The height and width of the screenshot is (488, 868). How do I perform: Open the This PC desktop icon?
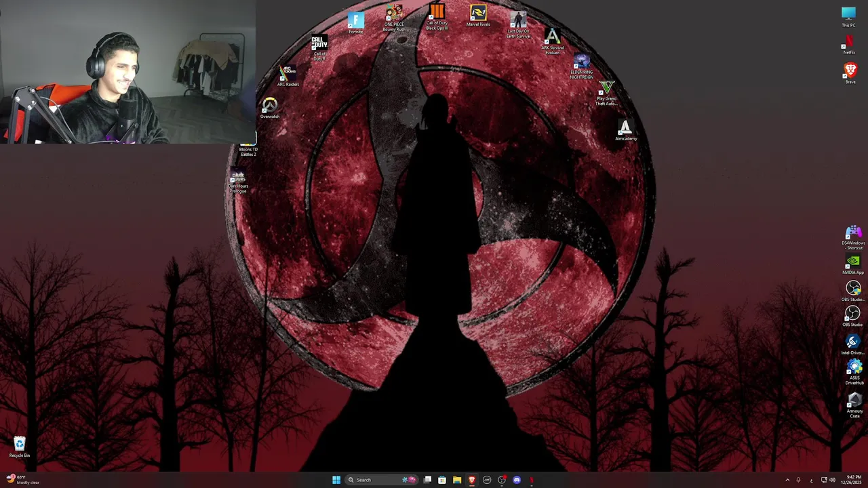point(848,17)
